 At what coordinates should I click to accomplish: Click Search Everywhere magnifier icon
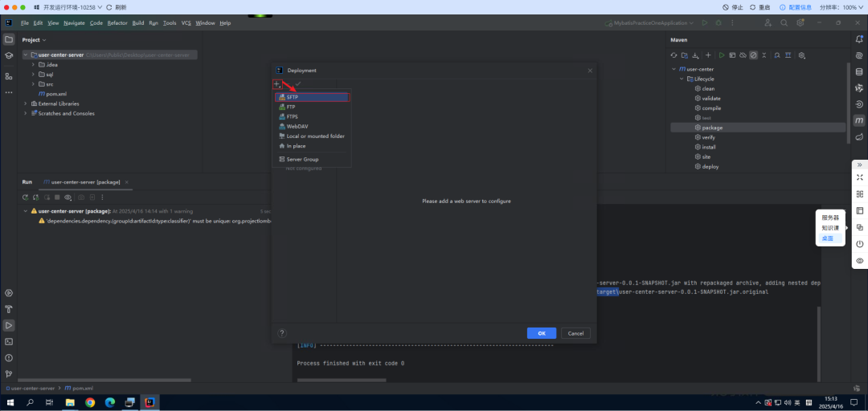784,22
